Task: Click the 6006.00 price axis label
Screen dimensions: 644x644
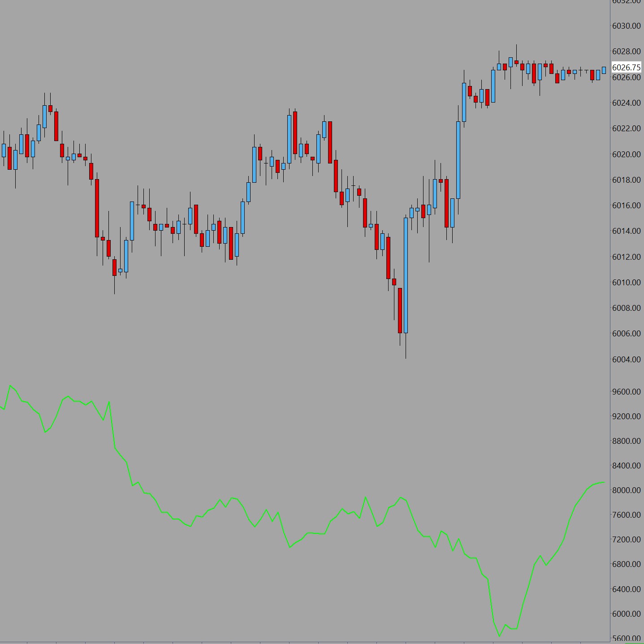Action: point(627,334)
